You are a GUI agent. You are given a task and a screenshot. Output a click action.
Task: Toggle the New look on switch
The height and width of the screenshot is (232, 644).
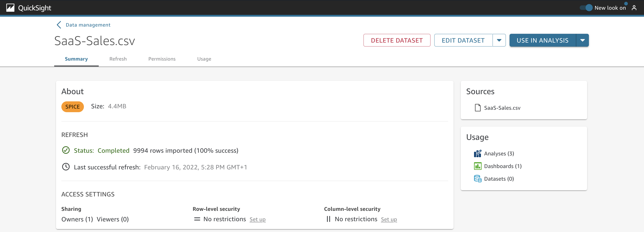coord(586,8)
